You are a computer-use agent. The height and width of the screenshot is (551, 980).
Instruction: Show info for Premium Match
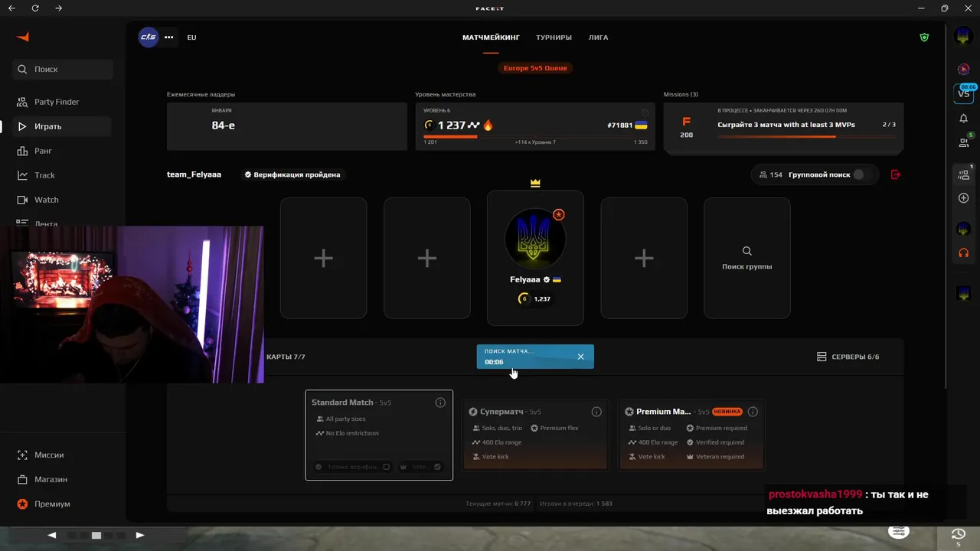pyautogui.click(x=753, y=412)
